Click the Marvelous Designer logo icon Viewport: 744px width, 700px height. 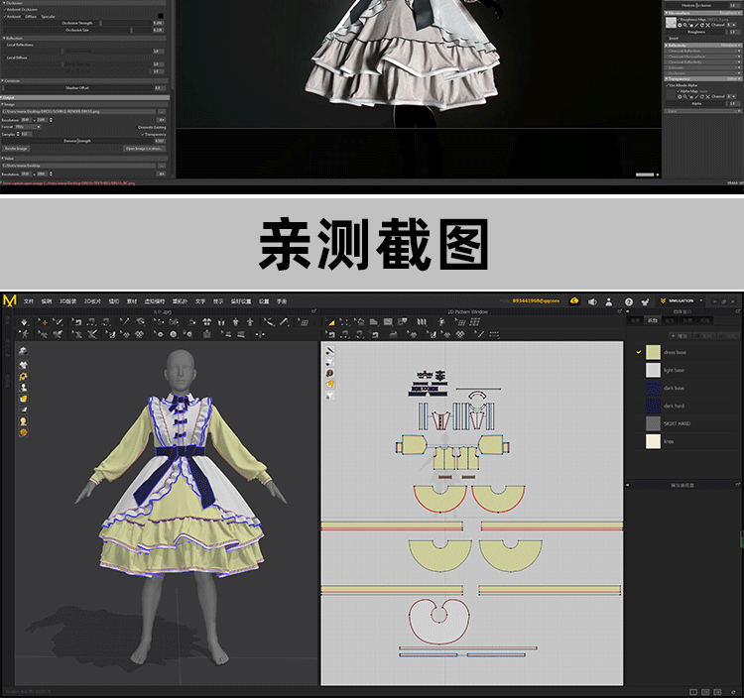[x=10, y=300]
